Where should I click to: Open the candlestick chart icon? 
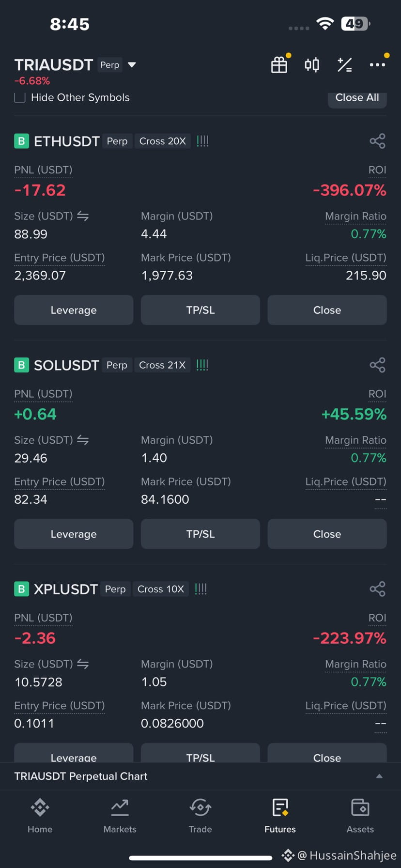(x=312, y=65)
